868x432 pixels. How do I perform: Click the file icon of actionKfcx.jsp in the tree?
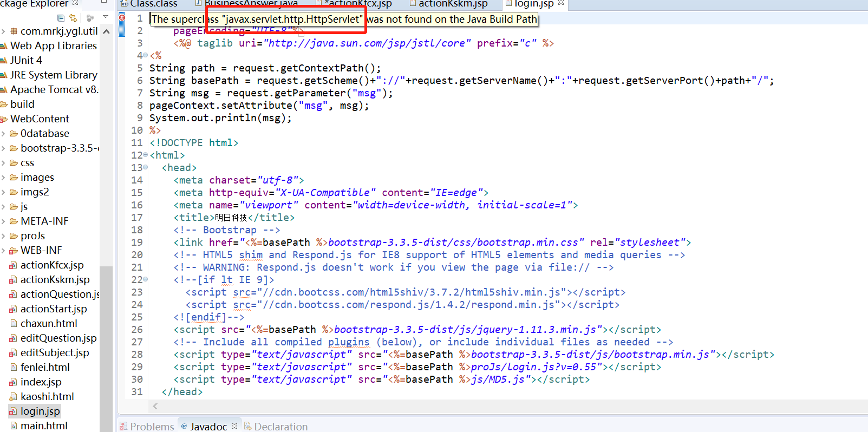14,265
